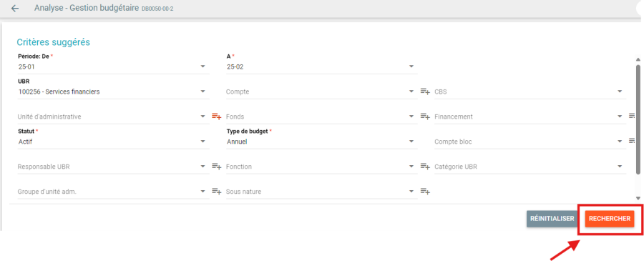644x261 pixels.
Task: Click the vertical scrollbar of criteria panel
Action: click(x=638, y=119)
